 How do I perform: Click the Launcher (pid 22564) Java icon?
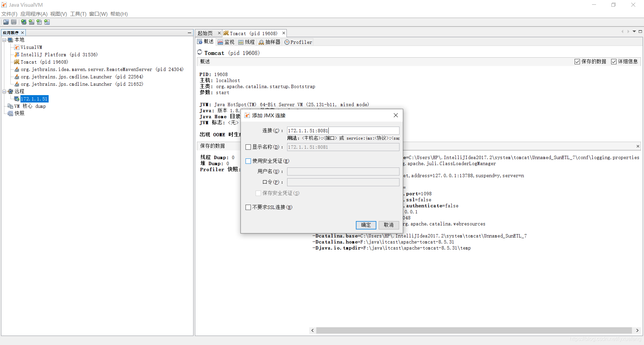(x=17, y=77)
